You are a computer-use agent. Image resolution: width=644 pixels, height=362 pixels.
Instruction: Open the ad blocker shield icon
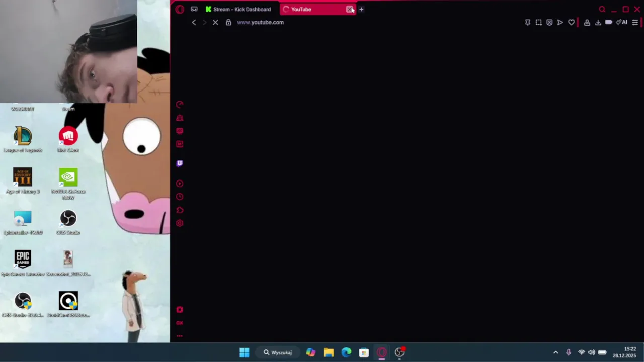(549, 22)
